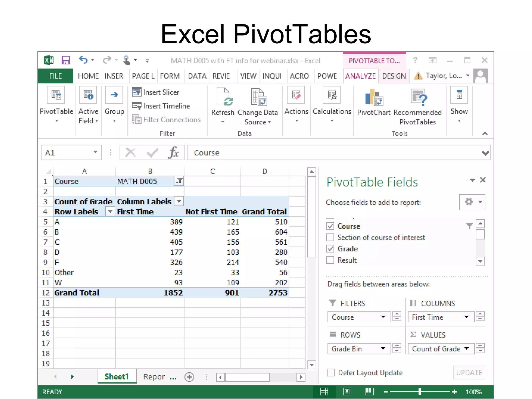The width and height of the screenshot is (532, 399).
Task: Open ribbon display options icon
Action: click(433, 61)
